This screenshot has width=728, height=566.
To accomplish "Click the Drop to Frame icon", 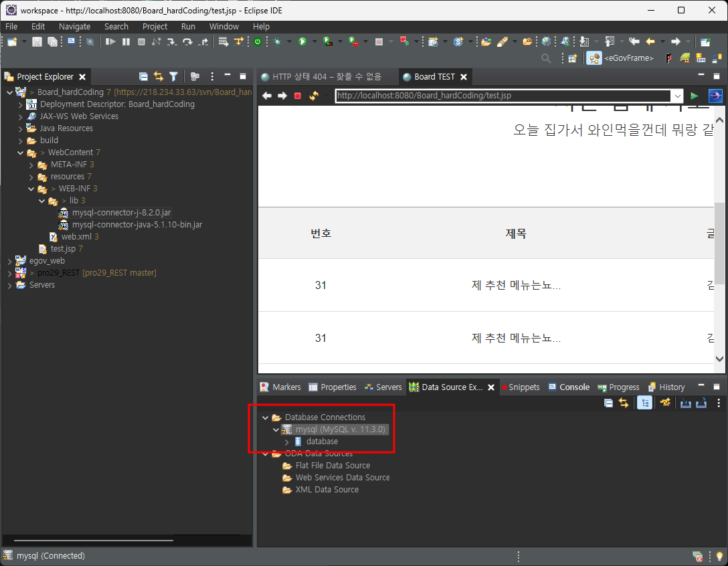I will click(x=223, y=41).
